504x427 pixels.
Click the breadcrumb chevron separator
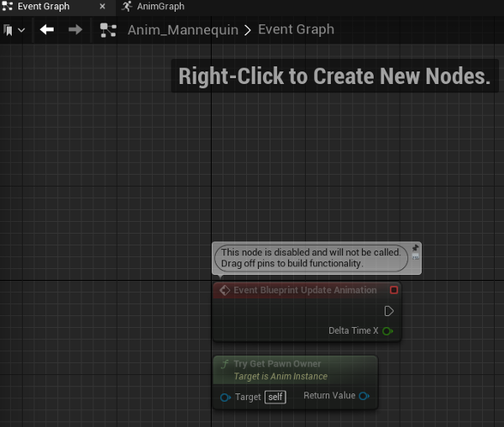pyautogui.click(x=248, y=30)
